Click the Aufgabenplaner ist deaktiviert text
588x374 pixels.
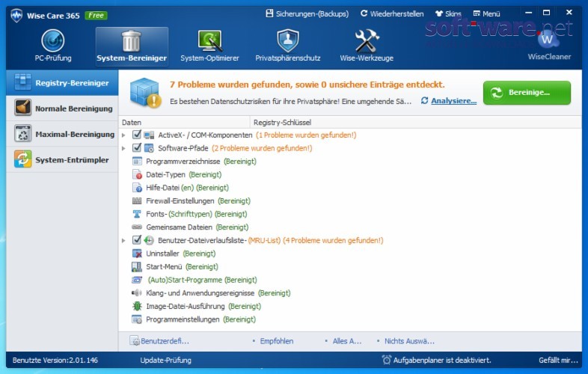(442, 360)
